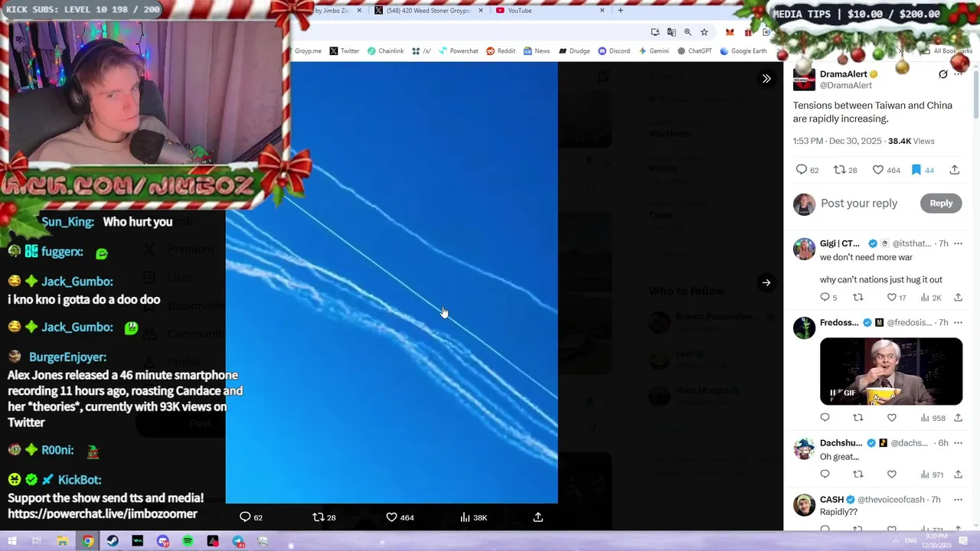
Task: Click reply icon with 62 in sidebar
Action: click(807, 170)
